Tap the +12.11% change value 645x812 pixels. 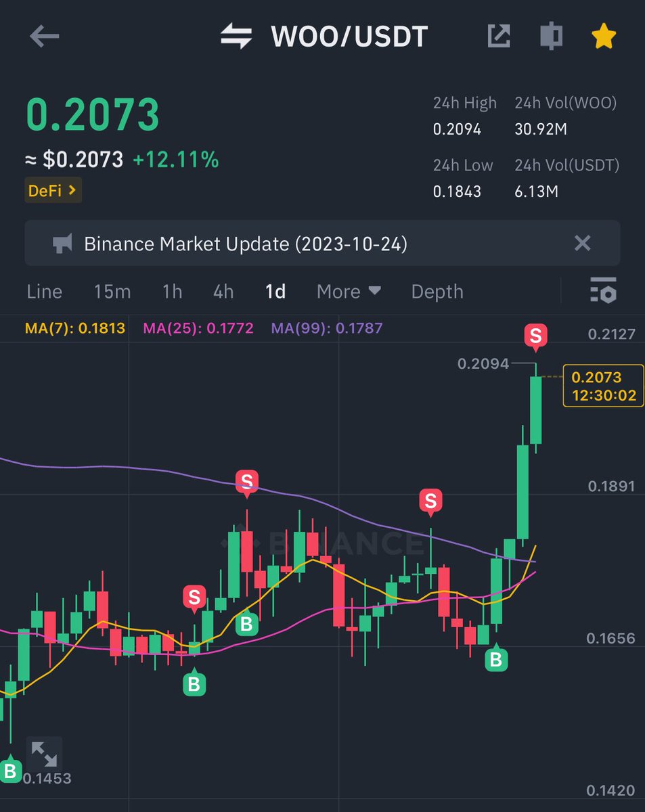pos(176,160)
